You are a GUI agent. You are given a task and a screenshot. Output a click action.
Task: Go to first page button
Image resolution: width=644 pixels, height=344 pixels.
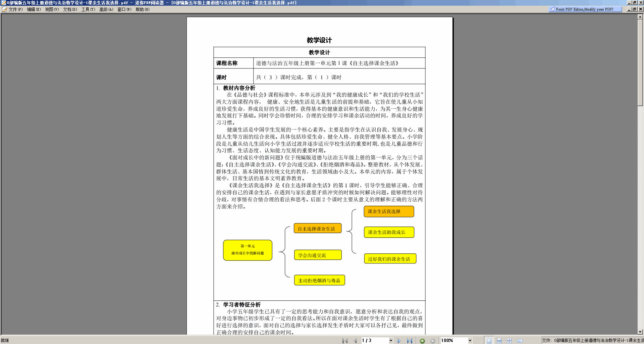pyautogui.click(x=345, y=341)
